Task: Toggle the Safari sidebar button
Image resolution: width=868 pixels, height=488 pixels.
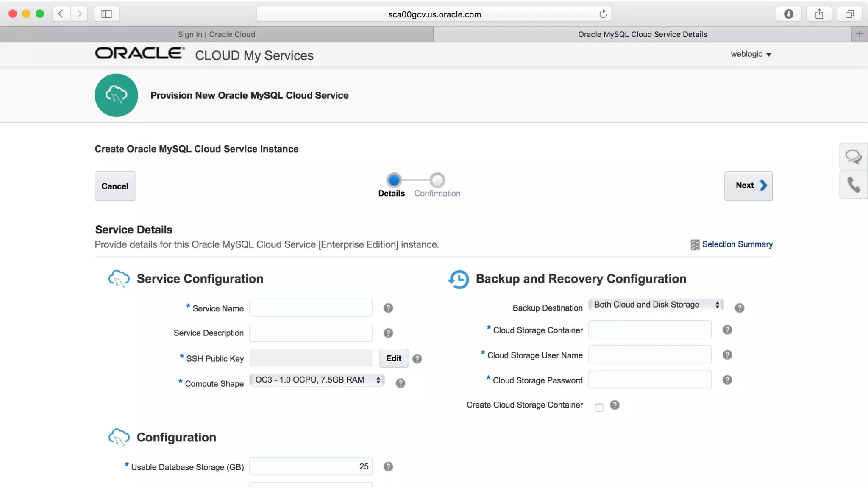Action: coord(106,14)
